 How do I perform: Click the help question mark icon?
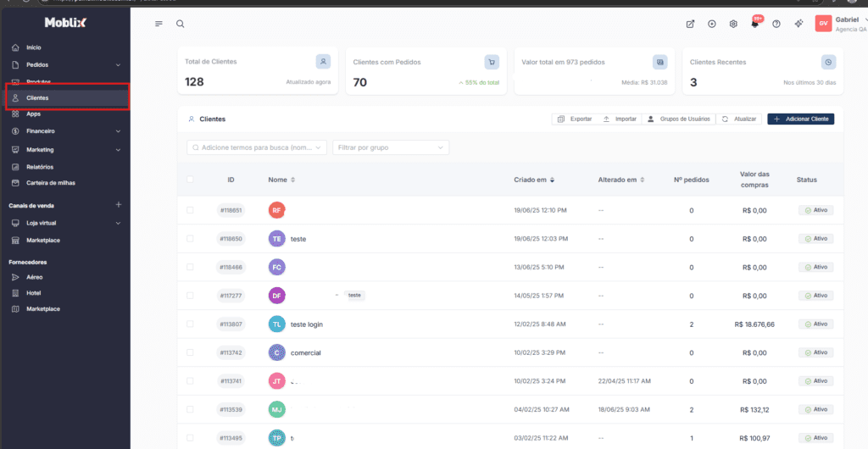click(776, 24)
